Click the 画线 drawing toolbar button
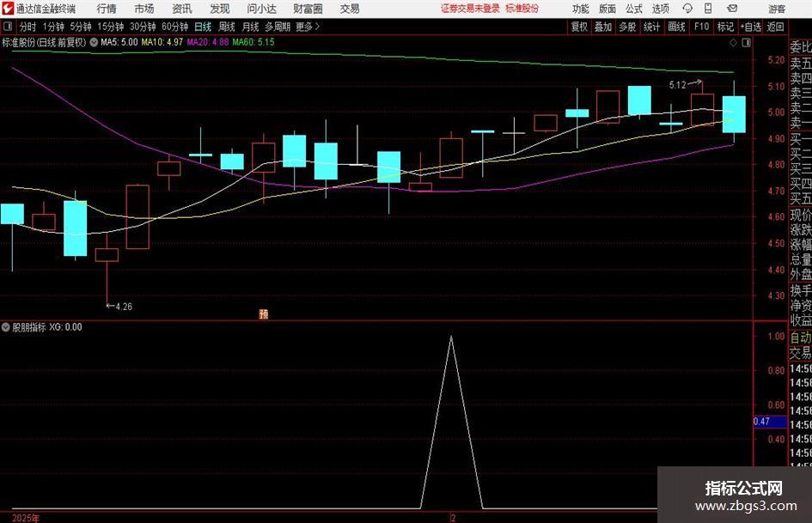Image resolution: width=812 pixels, height=523 pixels. pos(676,27)
